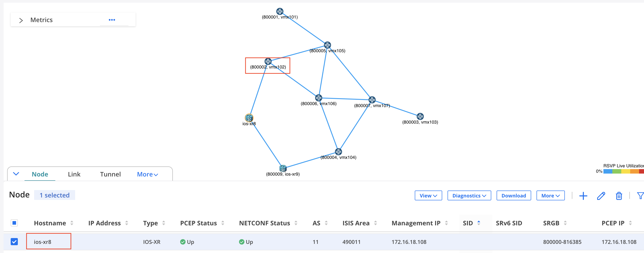
Task: Toggle the select-all header checkbox
Action: point(14,223)
